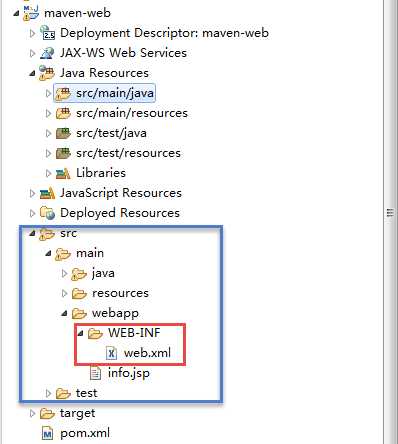
Task: Click the maven-web project icon
Action: pos(31,13)
